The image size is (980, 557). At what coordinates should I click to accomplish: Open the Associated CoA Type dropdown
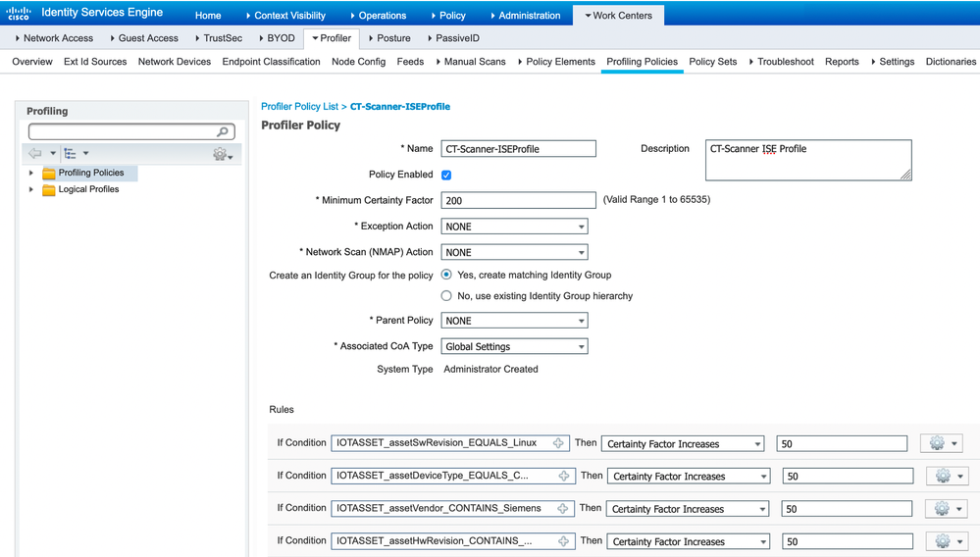tap(514, 346)
